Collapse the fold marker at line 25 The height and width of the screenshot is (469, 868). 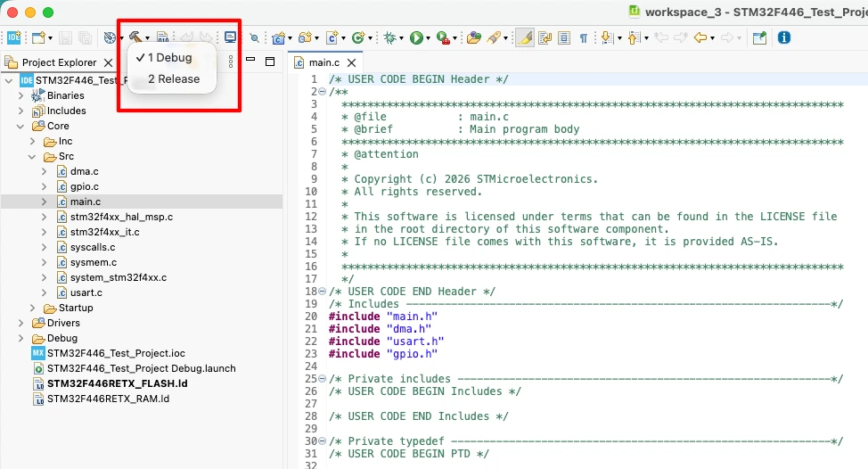pyautogui.click(x=323, y=379)
